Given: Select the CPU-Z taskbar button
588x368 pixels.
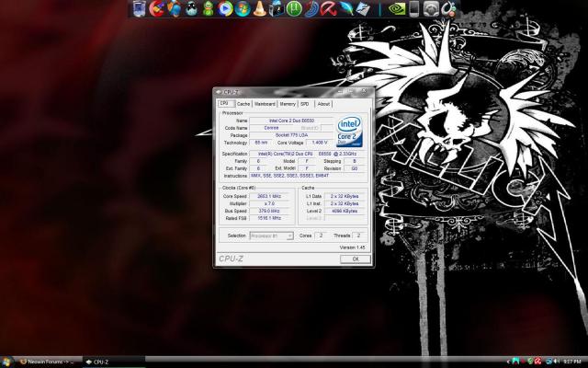Looking at the screenshot, I should tap(113, 362).
